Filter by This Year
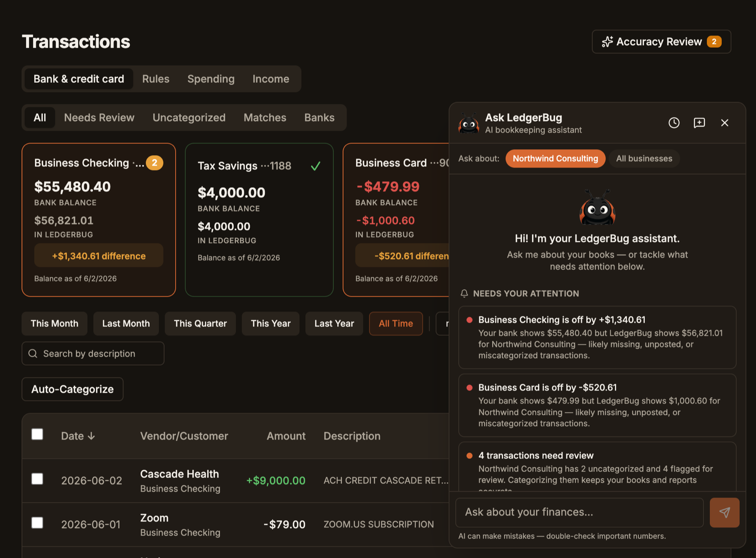Viewport: 756px width, 558px height. tap(270, 324)
